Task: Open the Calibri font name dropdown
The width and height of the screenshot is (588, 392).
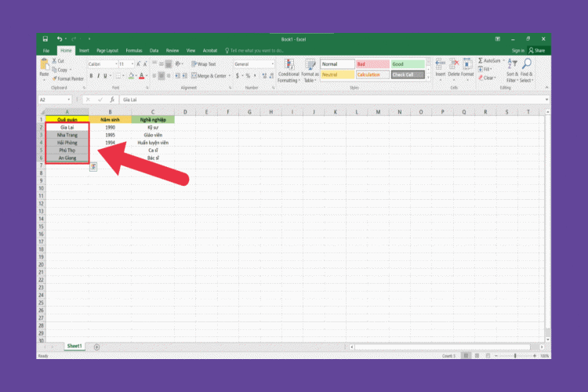Action: click(116, 64)
